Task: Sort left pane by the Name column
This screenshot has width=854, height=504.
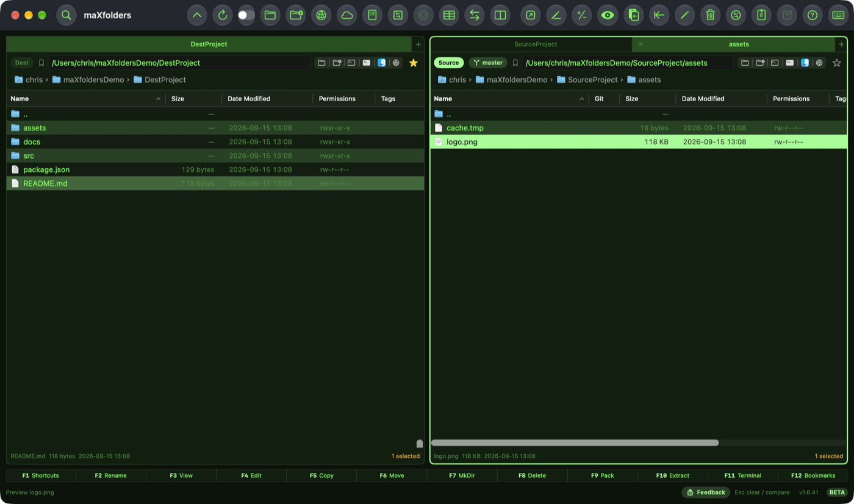Action: click(86, 99)
